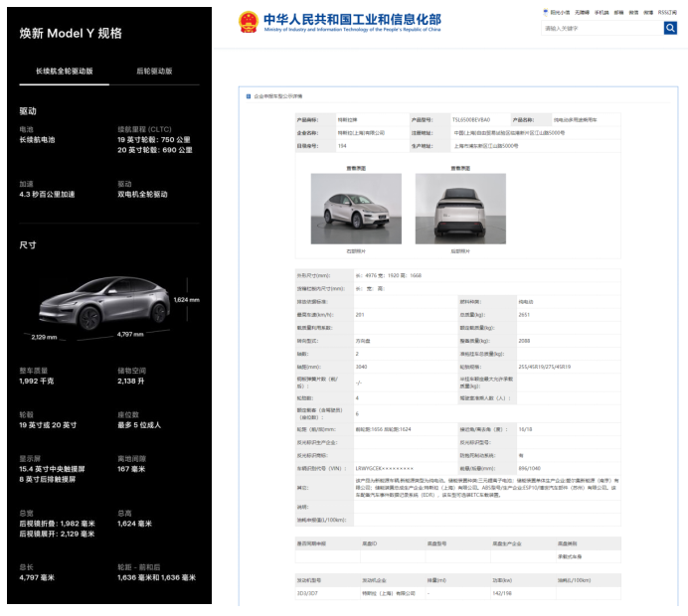Open the RSS订阅 subscription link
The height and width of the screenshot is (616, 688).
click(667, 12)
